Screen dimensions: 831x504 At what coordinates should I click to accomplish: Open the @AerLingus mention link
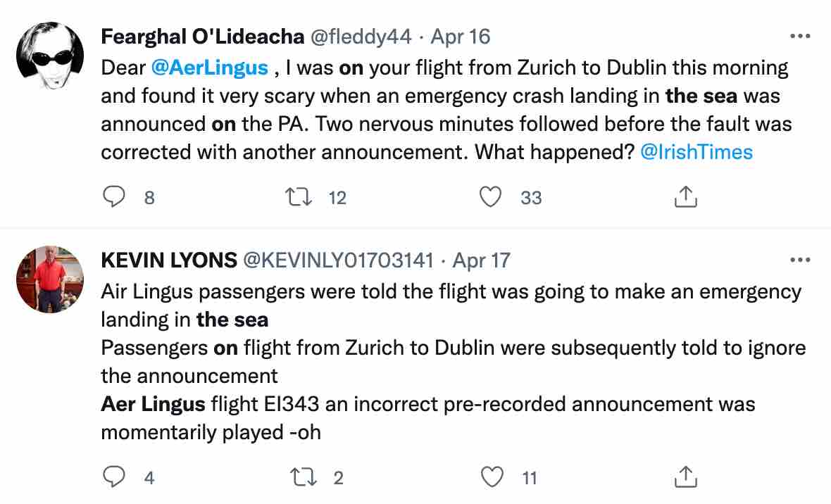(x=210, y=68)
